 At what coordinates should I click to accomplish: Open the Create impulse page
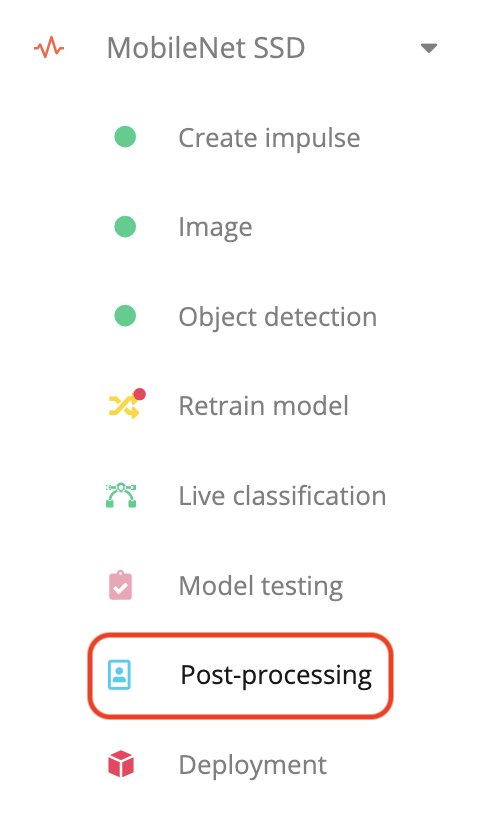(269, 138)
